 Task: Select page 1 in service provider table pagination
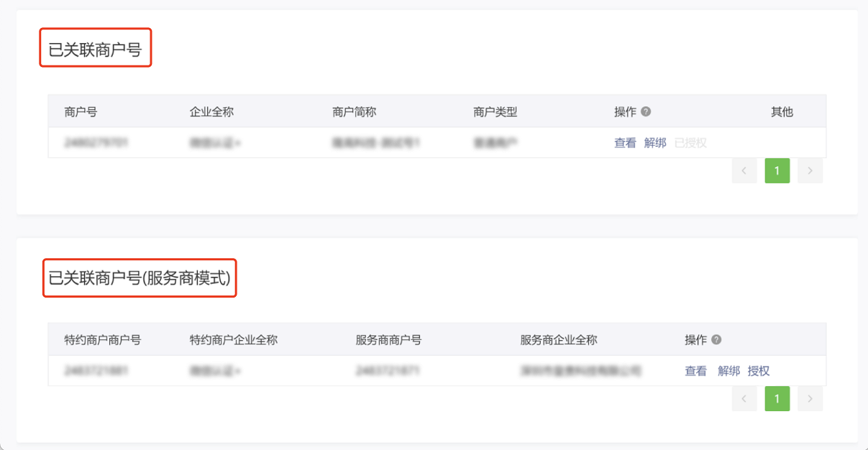click(x=777, y=399)
